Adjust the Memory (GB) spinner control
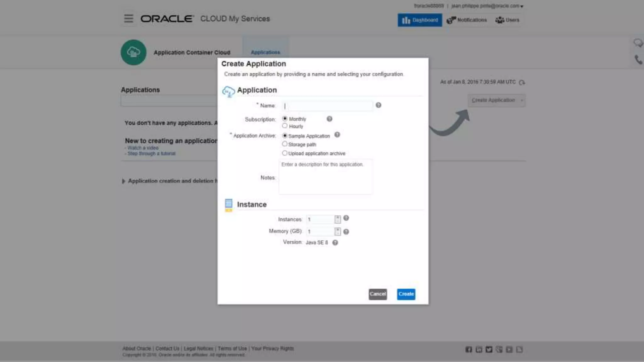This screenshot has height=362, width=644. [x=337, y=232]
